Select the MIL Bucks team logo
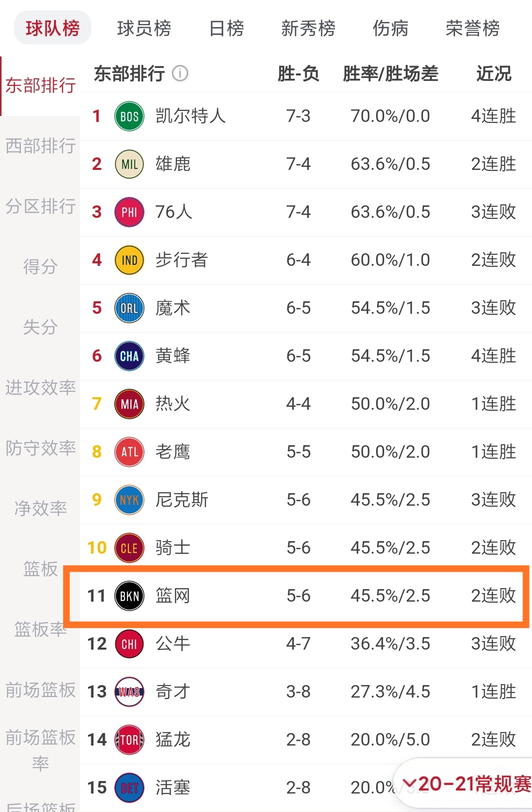Screen dimensions: 532x812 coord(129,164)
